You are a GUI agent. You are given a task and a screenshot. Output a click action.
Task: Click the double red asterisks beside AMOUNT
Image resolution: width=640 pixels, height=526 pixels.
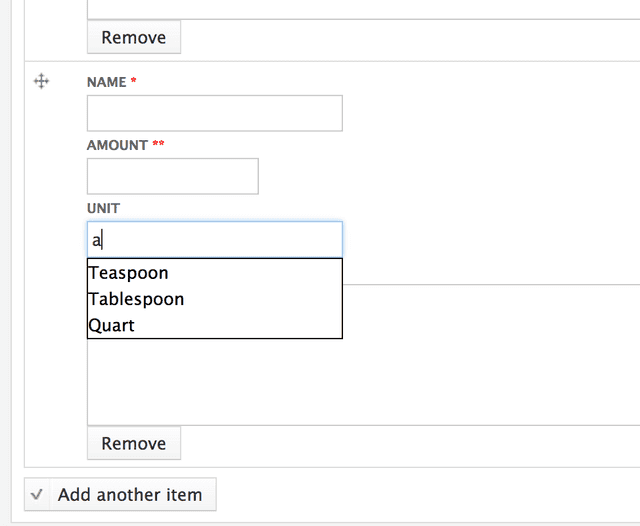pyautogui.click(x=158, y=144)
